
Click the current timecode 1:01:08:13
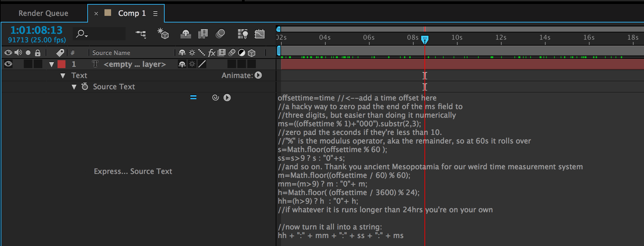tap(36, 30)
